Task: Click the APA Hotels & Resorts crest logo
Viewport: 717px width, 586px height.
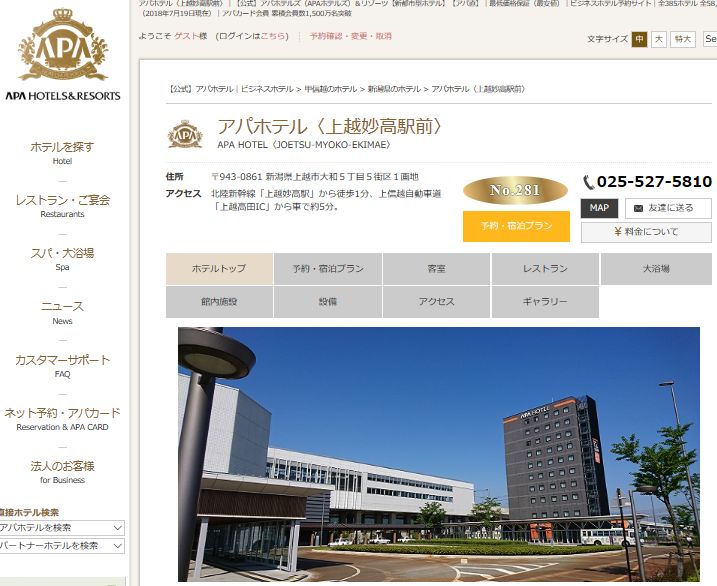Action: (x=63, y=45)
